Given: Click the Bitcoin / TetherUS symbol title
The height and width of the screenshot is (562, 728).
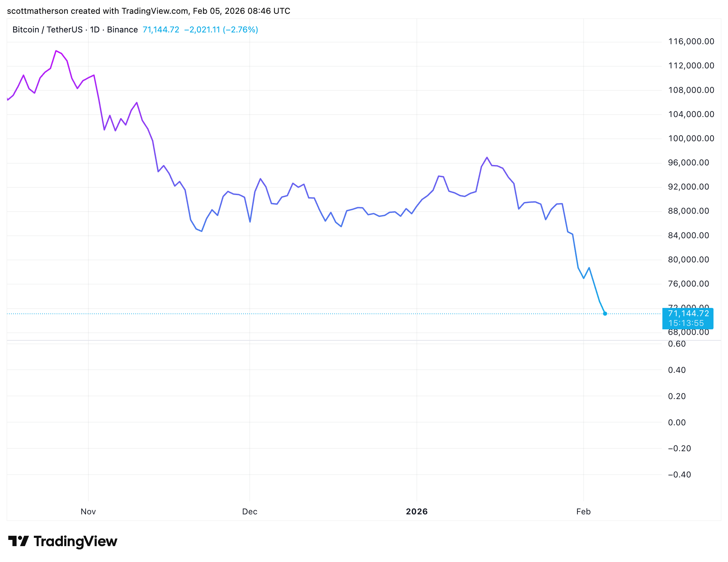Looking at the screenshot, I should [47, 30].
